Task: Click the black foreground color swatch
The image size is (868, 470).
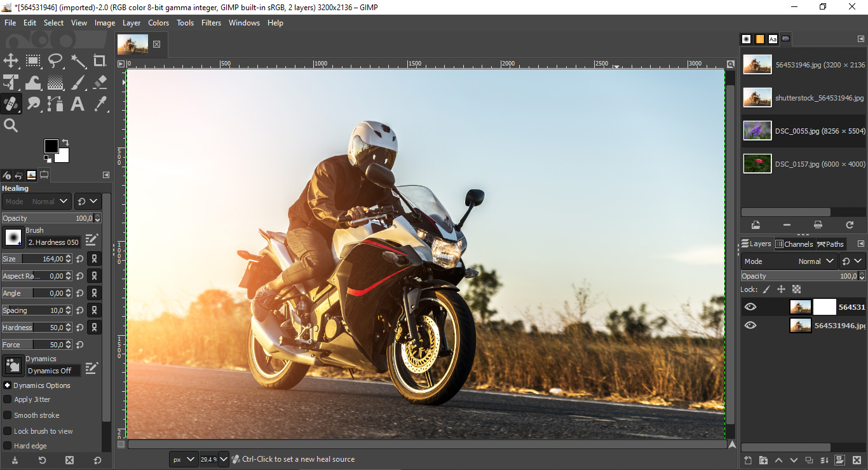Action: [51, 146]
